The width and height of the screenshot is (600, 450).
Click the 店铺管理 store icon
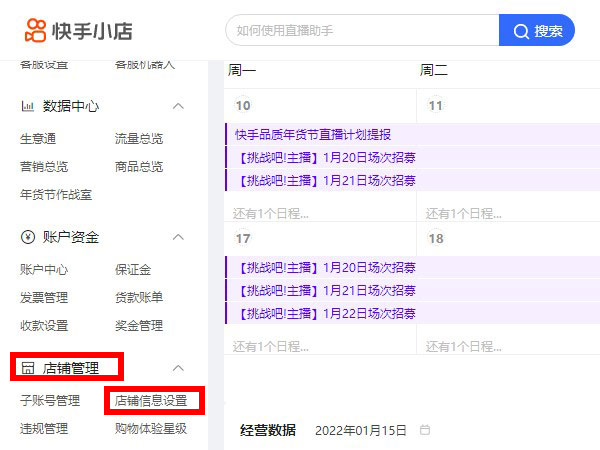(27, 368)
